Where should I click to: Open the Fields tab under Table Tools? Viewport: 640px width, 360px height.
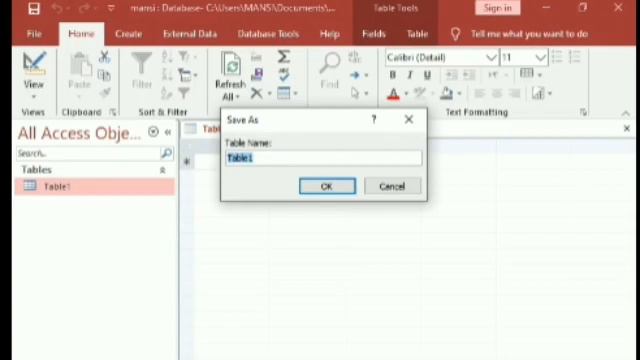click(x=374, y=34)
